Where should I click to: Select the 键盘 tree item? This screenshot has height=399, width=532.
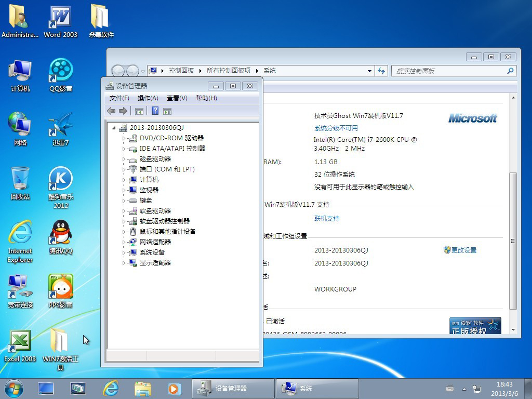146,201
